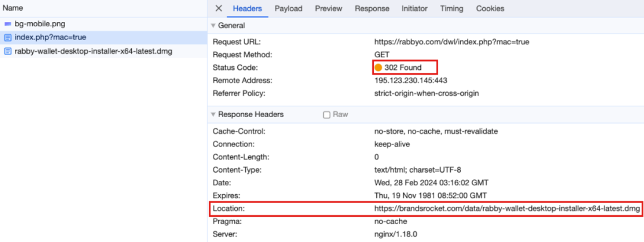Click the Content-Type: header label

pyautogui.click(x=237, y=170)
